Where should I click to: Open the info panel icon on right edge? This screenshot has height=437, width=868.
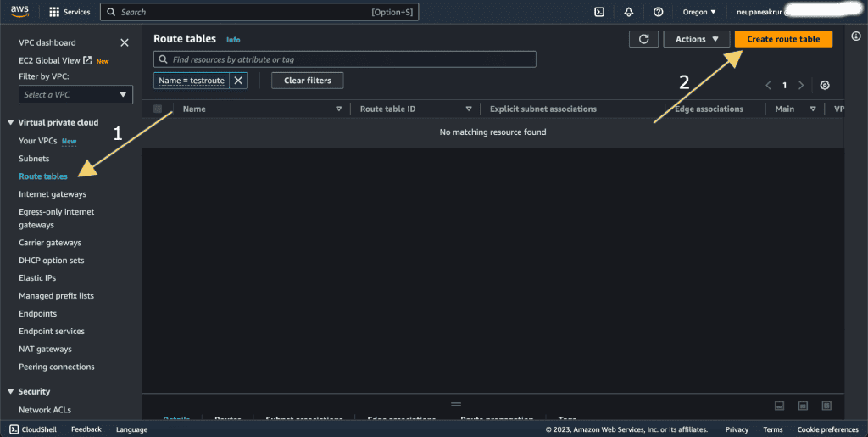click(856, 36)
